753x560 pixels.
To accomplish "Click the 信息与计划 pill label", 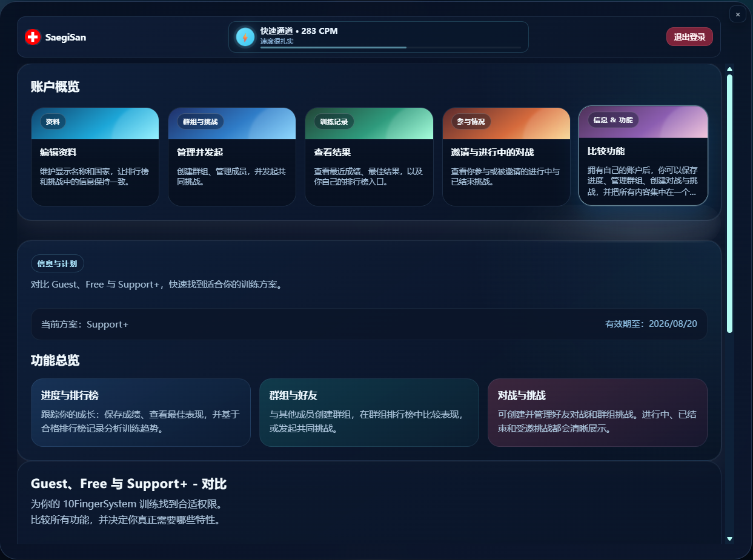I will 57,263.
